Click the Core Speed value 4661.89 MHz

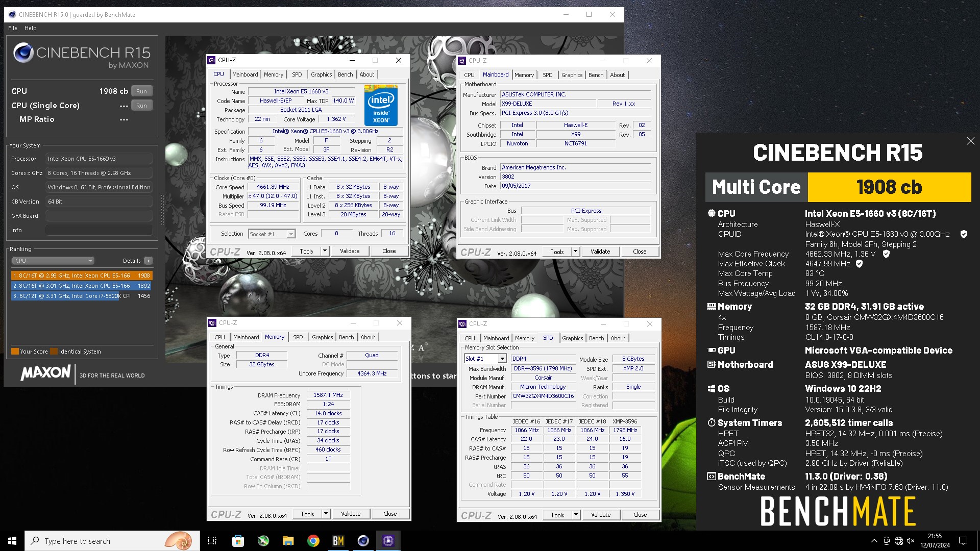click(x=273, y=187)
